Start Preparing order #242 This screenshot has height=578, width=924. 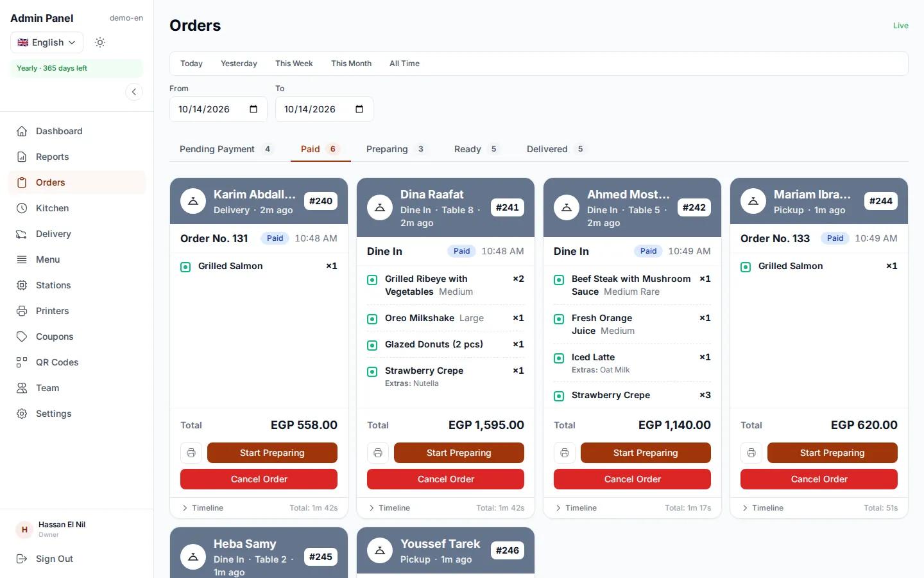(x=646, y=453)
